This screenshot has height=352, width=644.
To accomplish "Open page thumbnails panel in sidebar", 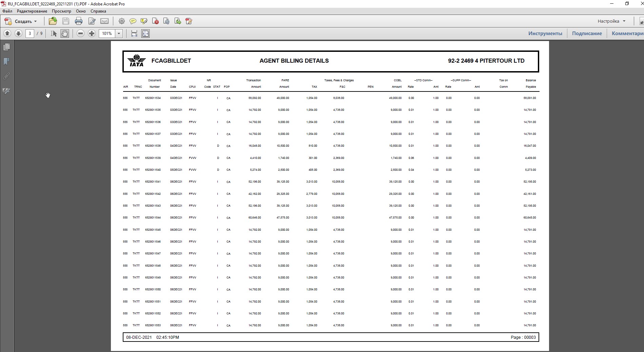I will click(6, 47).
